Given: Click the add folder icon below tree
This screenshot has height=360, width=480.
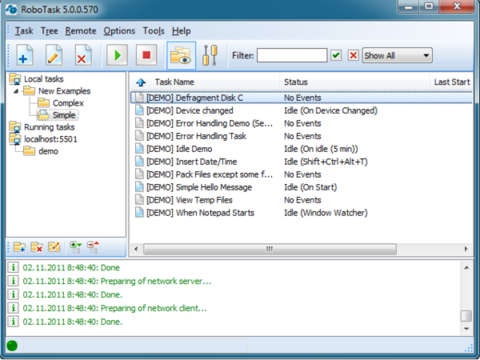Looking at the screenshot, I should point(19,247).
